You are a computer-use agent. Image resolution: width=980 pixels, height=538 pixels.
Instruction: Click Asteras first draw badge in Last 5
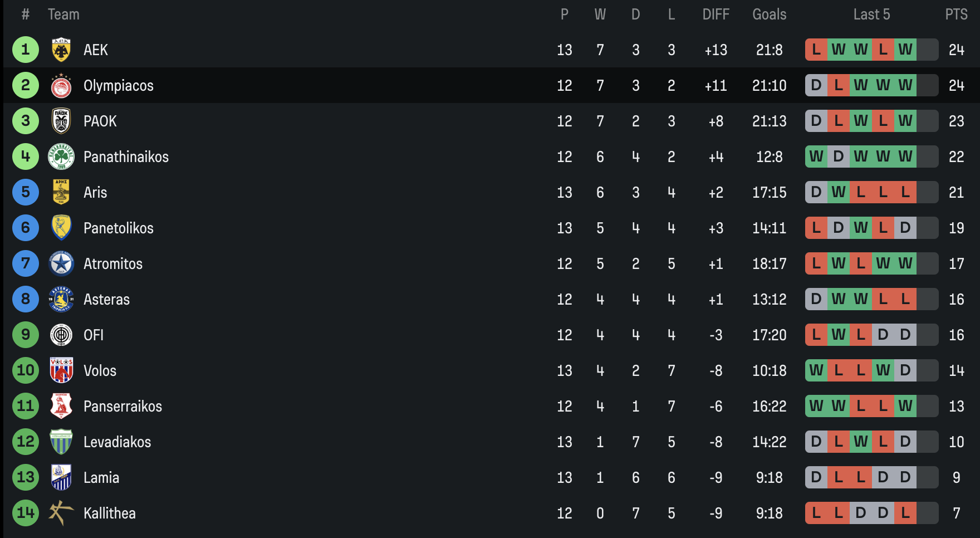point(816,299)
